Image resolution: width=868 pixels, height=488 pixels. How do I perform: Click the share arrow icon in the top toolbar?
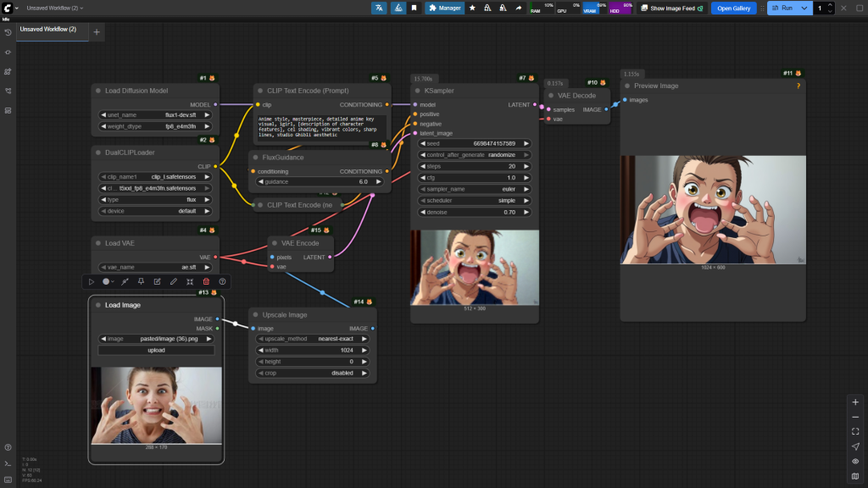point(518,8)
